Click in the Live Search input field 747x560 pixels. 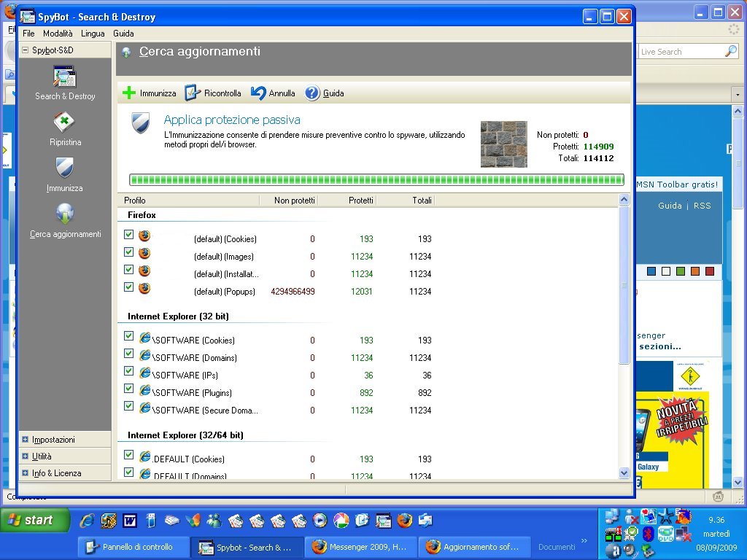(681, 52)
